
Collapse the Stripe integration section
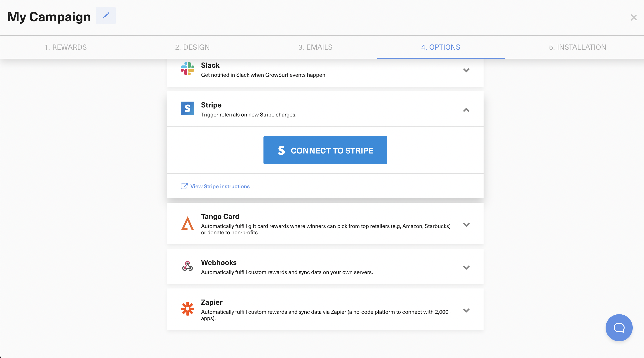coord(466,110)
